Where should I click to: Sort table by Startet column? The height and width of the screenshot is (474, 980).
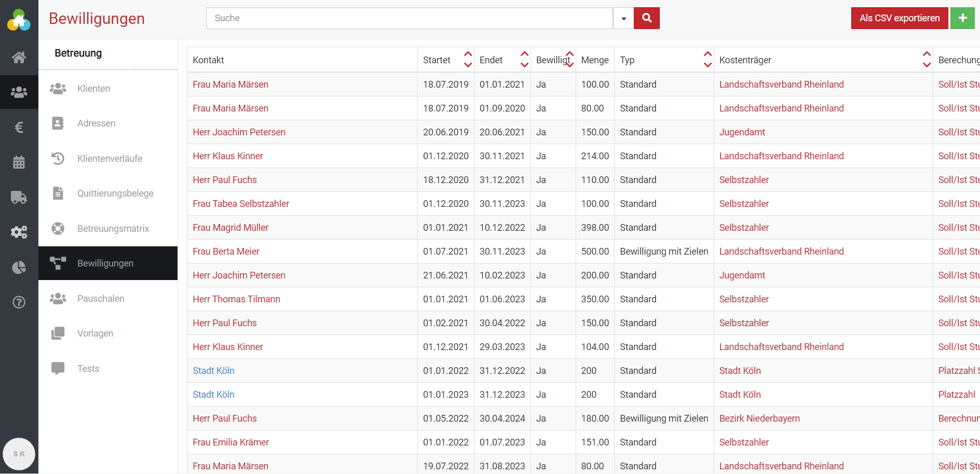(468, 60)
